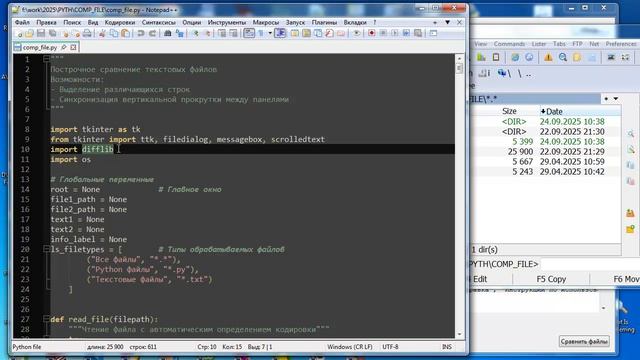
Task: Collapse the docstring fold at line 1
Action: point(46,59)
